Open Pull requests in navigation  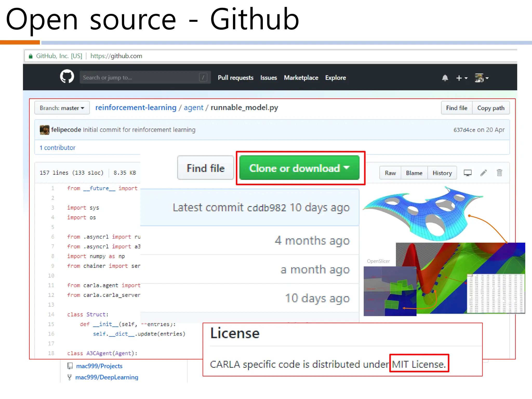point(235,78)
